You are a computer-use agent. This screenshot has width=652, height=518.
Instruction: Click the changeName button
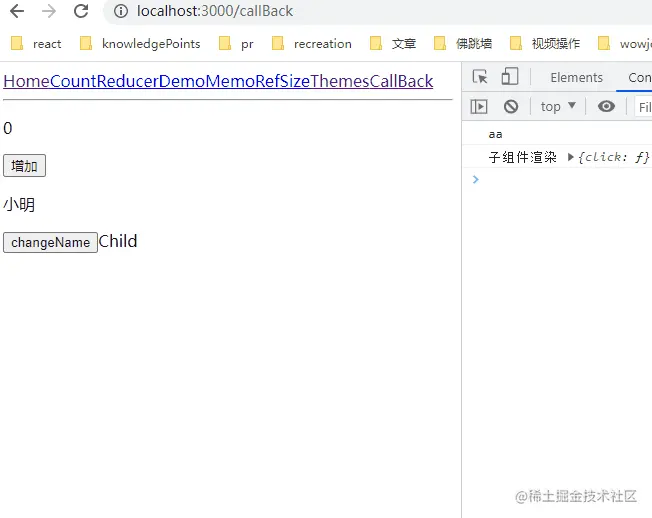click(x=50, y=242)
